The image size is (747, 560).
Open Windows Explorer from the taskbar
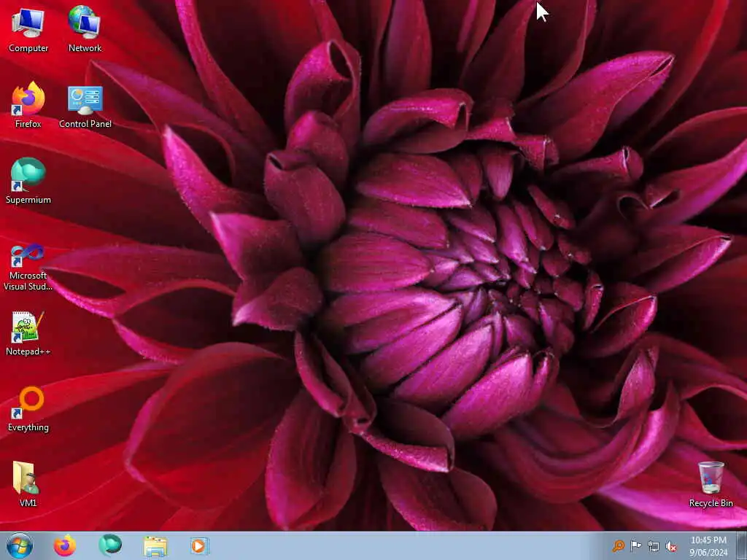[155, 546]
